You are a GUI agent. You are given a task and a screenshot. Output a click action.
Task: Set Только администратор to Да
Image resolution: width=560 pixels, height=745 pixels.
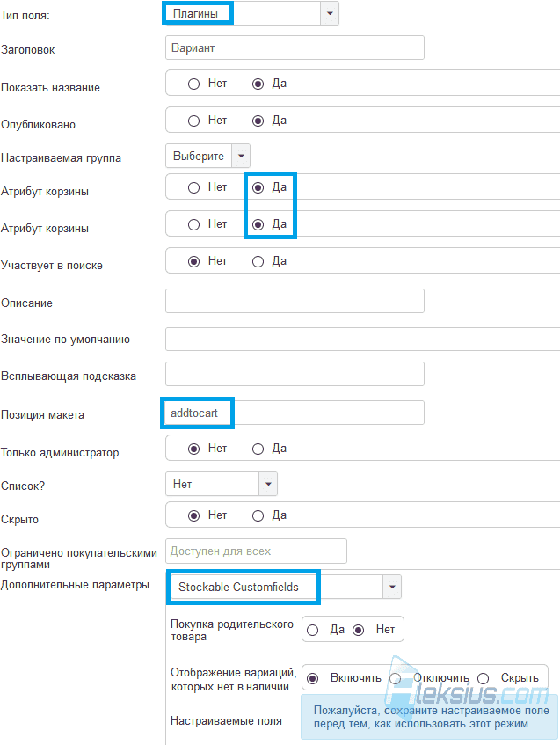[258, 449]
